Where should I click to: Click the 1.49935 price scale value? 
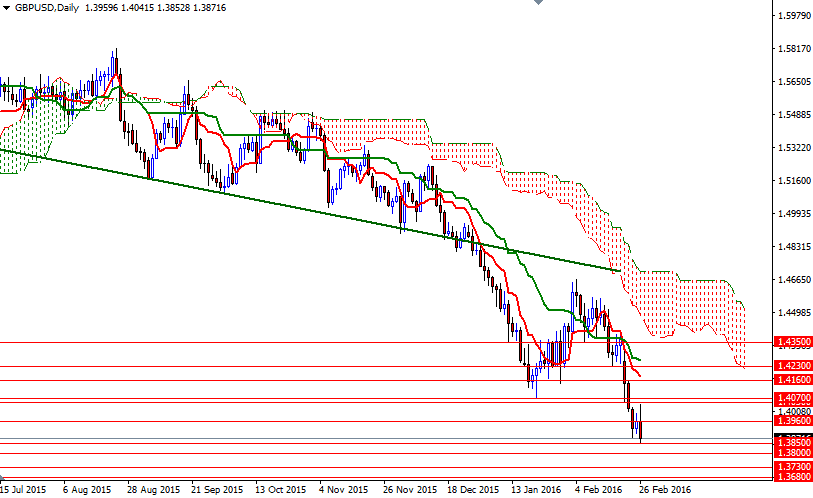point(794,214)
